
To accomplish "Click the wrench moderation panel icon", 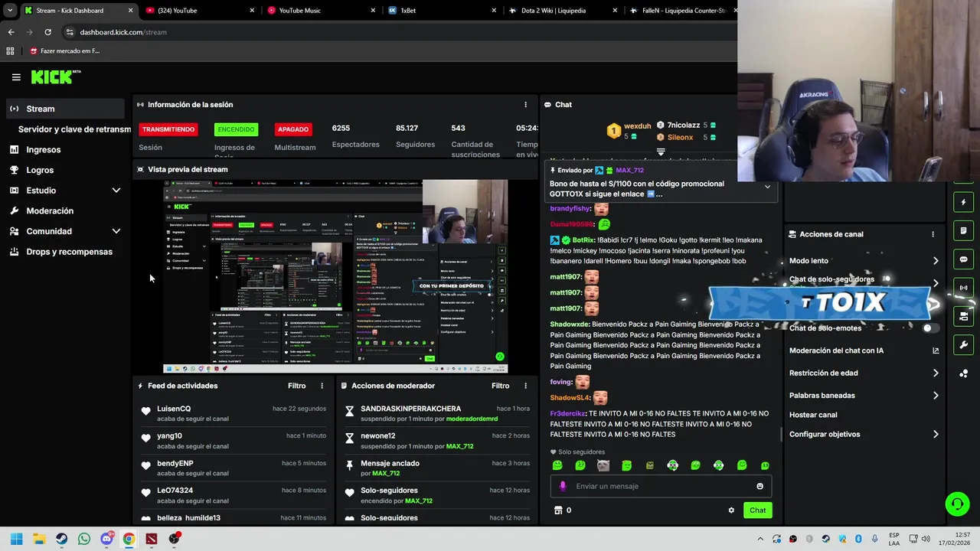I will pos(963,344).
